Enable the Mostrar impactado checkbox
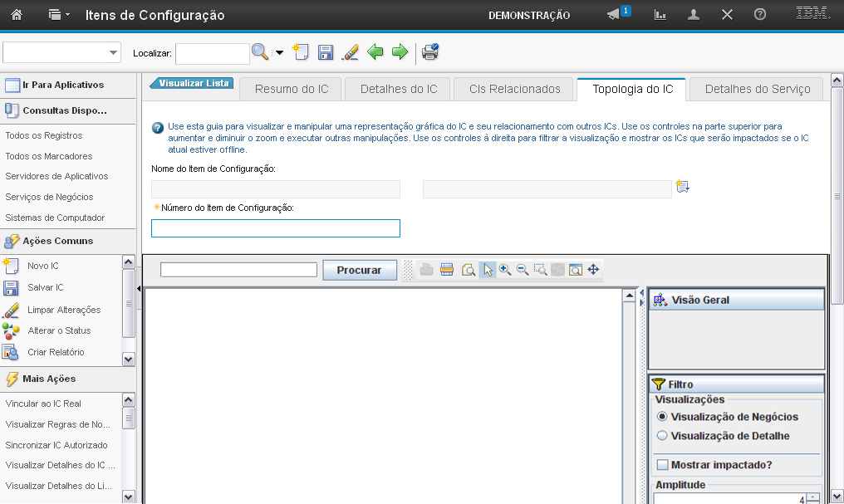The width and height of the screenshot is (844, 504). pos(662,465)
